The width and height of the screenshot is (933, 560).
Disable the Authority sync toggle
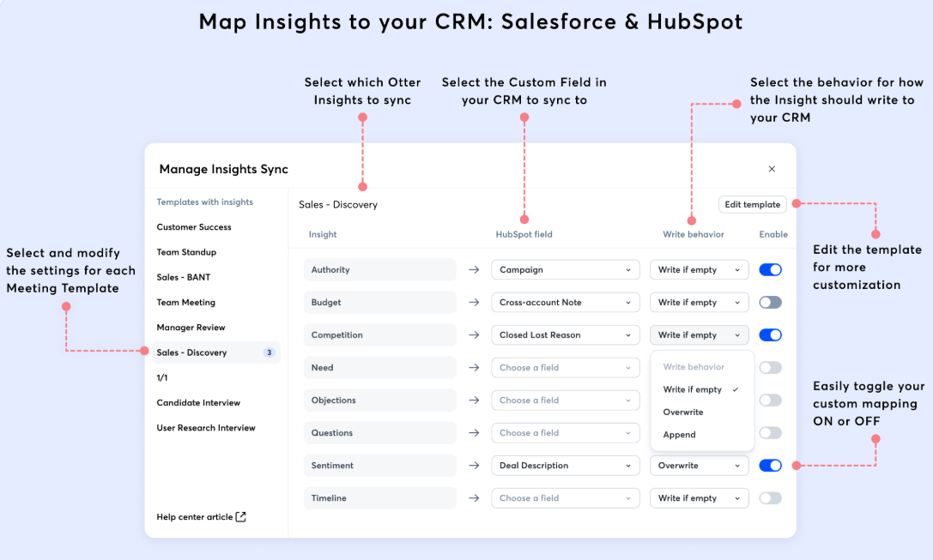pos(770,269)
